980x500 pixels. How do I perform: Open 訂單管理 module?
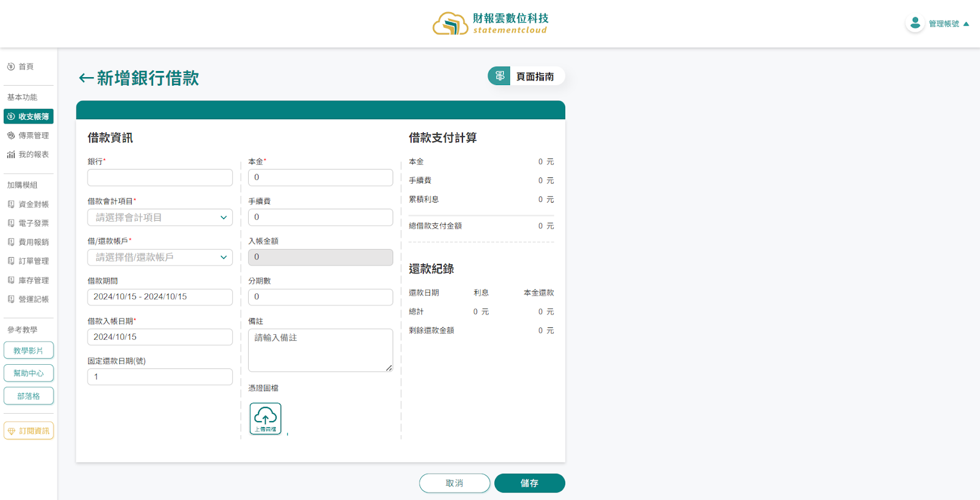(28, 261)
